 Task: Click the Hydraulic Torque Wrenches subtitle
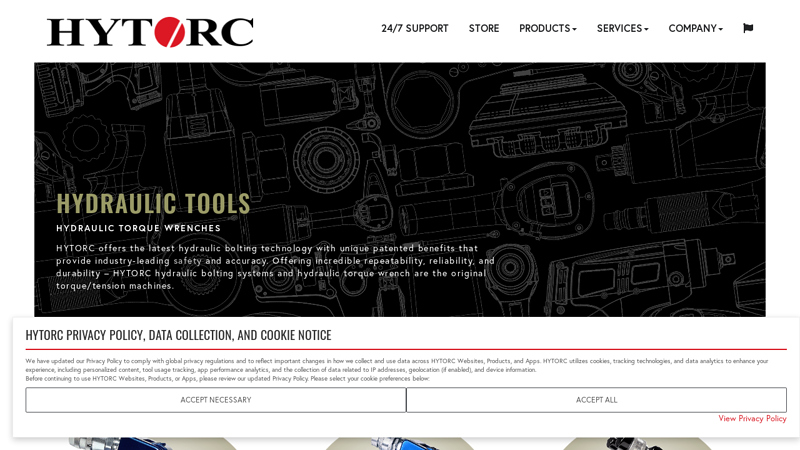(x=138, y=228)
